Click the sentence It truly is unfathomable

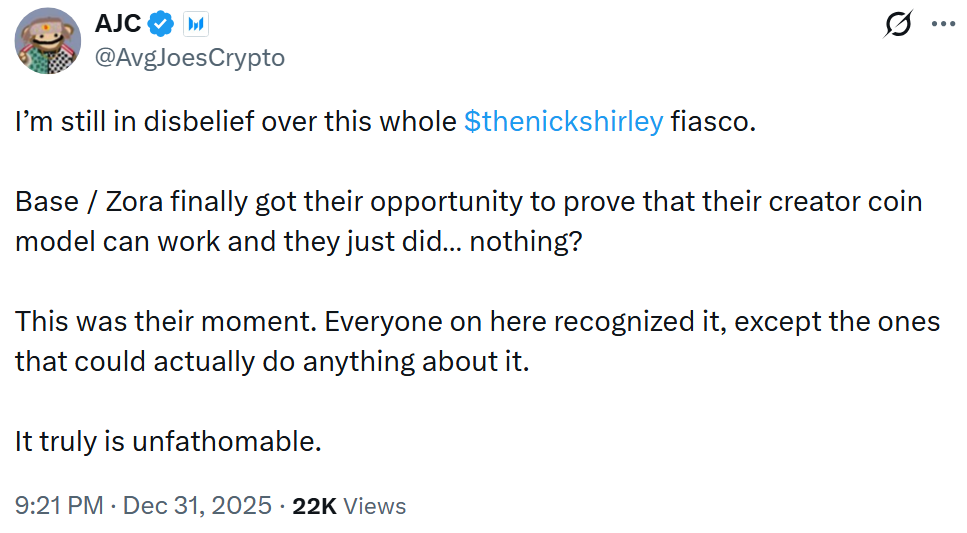(x=168, y=442)
